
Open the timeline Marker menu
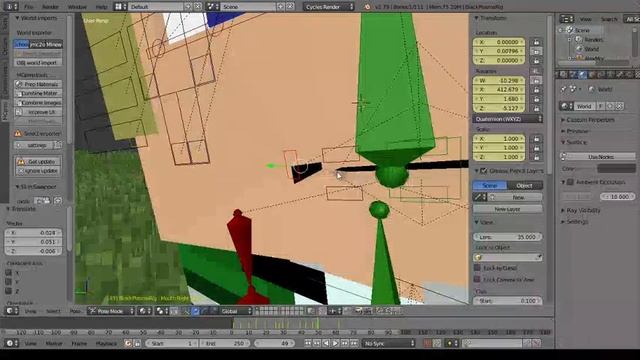[x=53, y=344]
